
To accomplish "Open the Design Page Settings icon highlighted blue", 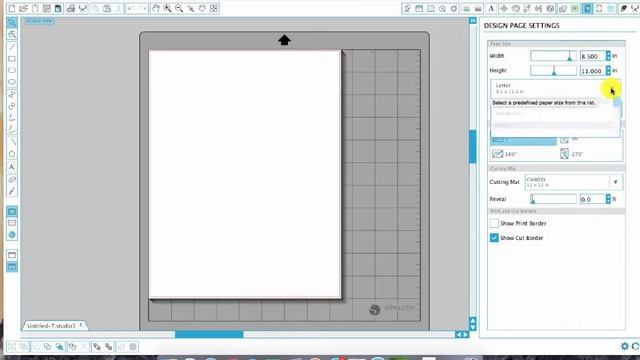I will click(587, 8).
